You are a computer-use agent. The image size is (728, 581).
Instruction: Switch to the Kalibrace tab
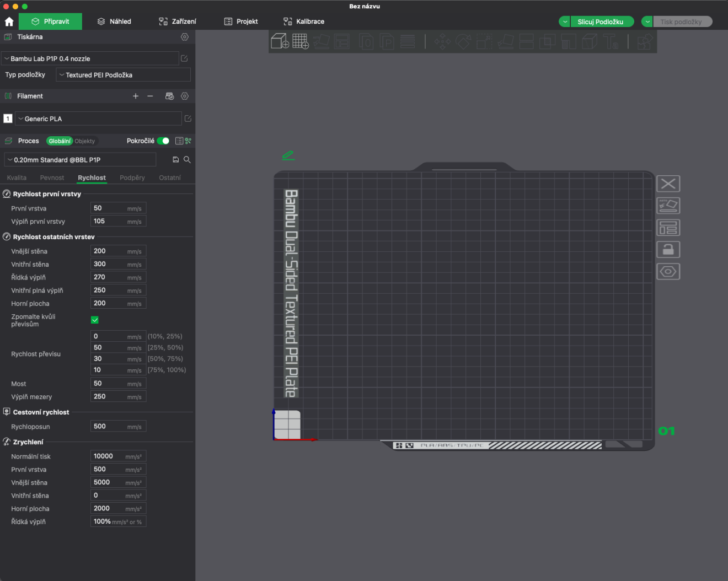pyautogui.click(x=304, y=21)
